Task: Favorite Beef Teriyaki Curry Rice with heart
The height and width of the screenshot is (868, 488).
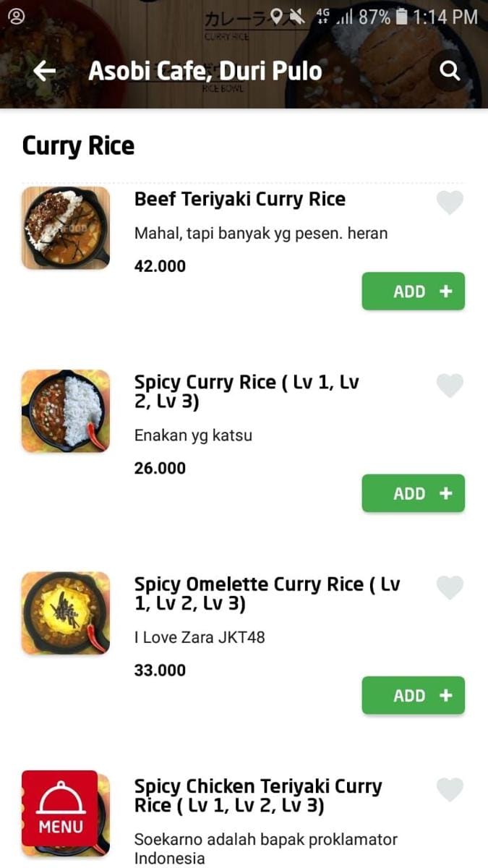Action: point(450,203)
